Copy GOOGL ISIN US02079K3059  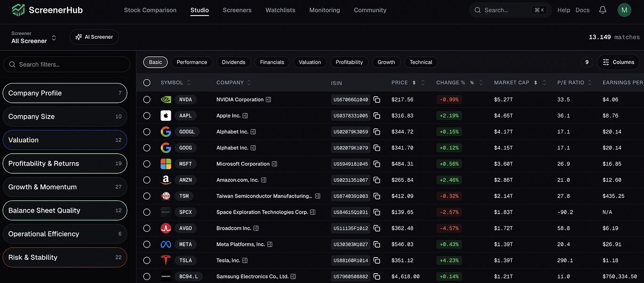point(377,132)
